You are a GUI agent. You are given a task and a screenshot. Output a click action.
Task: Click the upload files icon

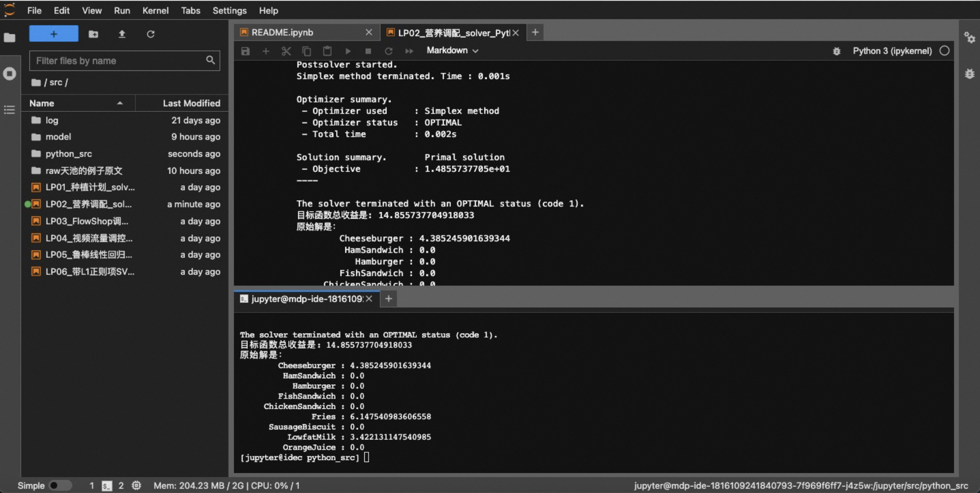122,34
